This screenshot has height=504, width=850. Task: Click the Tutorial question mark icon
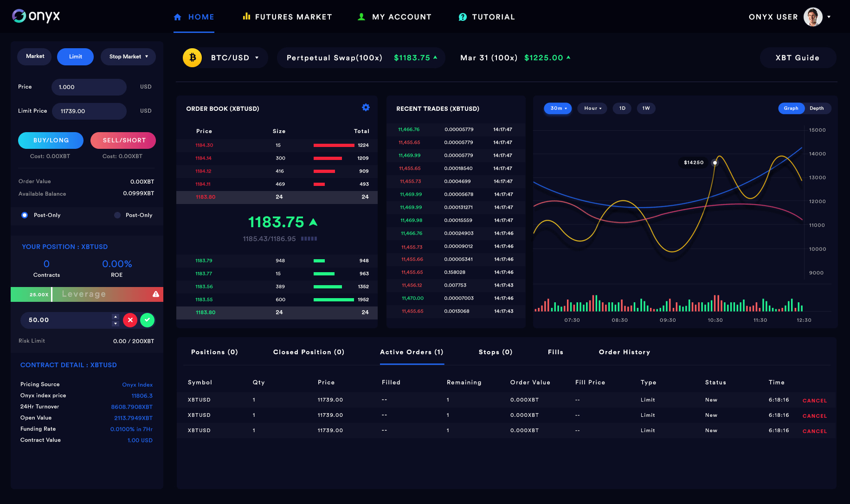coord(463,17)
